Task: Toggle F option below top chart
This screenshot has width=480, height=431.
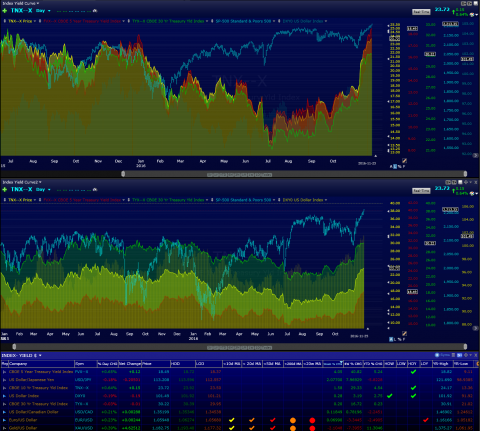Action: (404, 166)
